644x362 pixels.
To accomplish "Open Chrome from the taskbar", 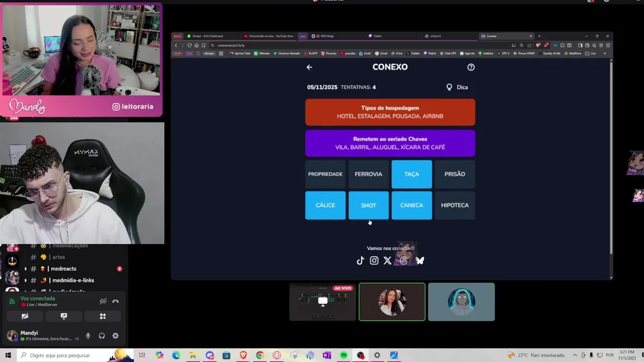I will [260, 355].
